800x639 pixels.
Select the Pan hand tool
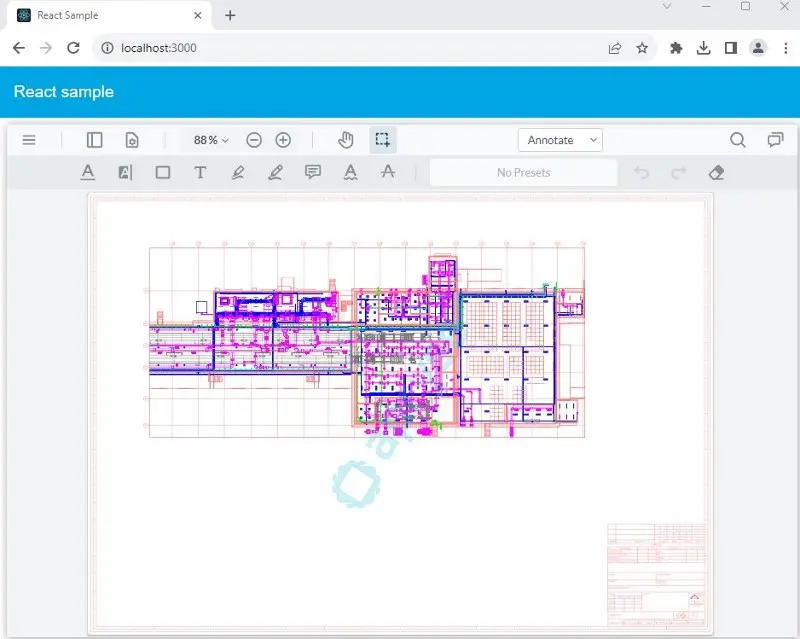click(345, 140)
